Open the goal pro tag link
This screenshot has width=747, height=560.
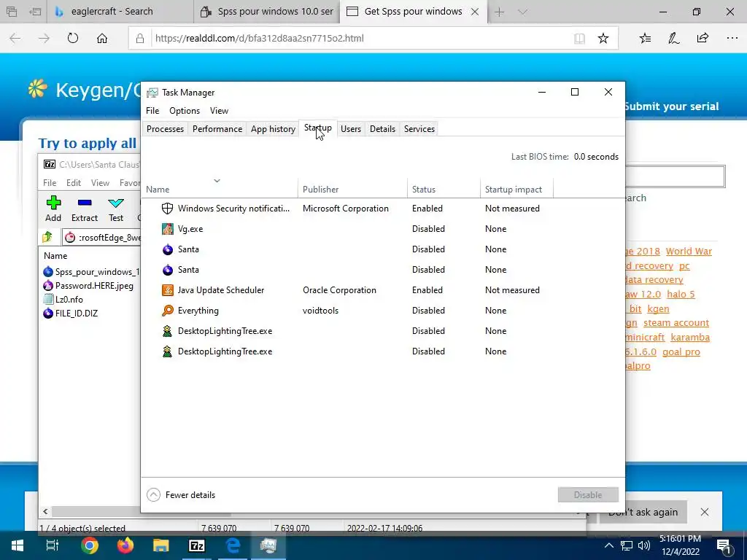click(x=681, y=351)
